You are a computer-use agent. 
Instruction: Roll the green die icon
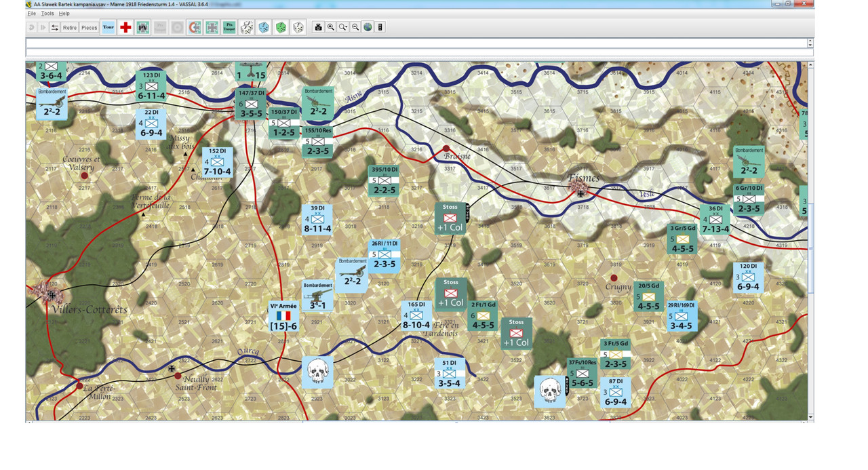point(281,27)
